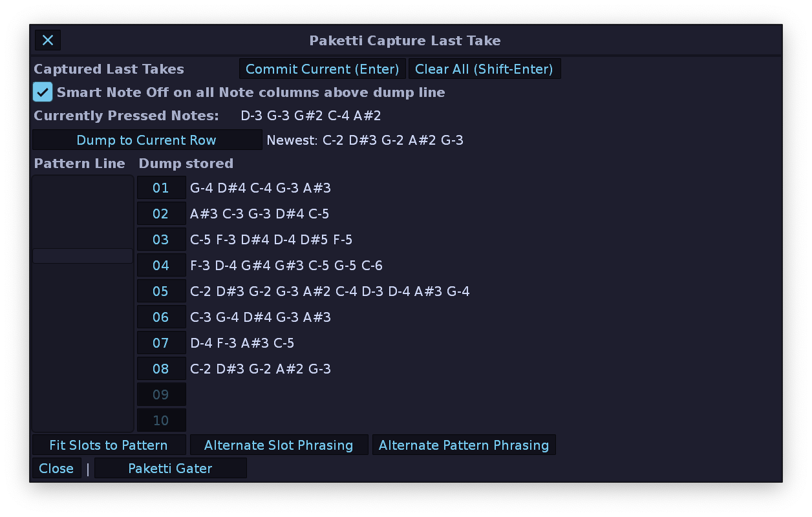Select dump slot 01

point(161,188)
